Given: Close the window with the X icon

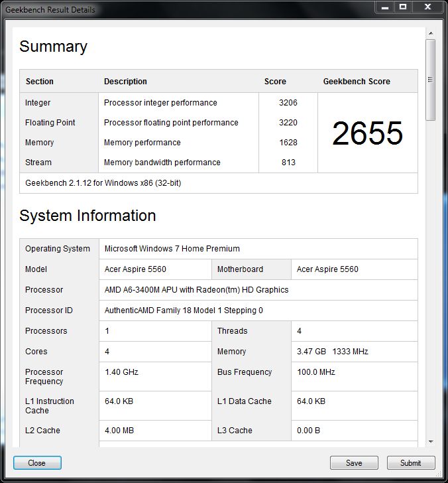Looking at the screenshot, I should coord(427,7).
